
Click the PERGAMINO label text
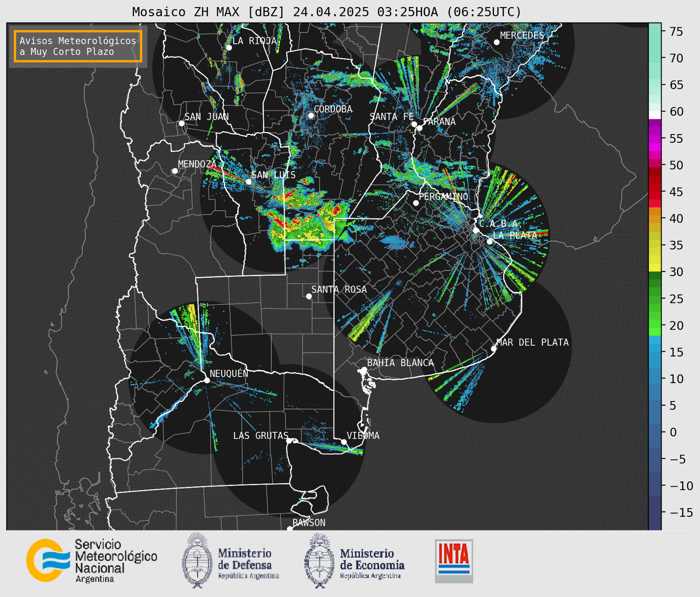coord(443,196)
